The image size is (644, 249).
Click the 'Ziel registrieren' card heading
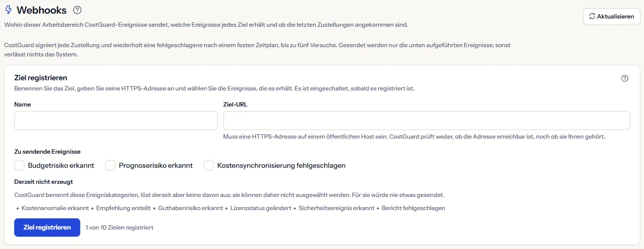coord(41,78)
